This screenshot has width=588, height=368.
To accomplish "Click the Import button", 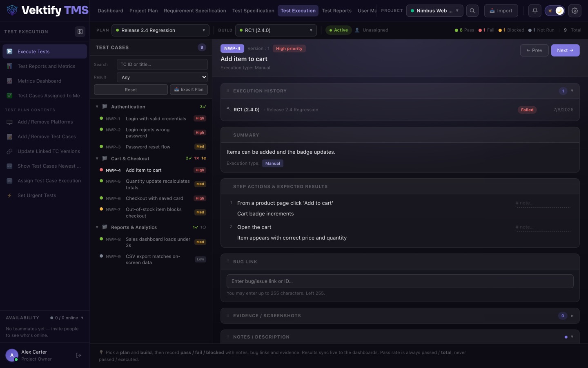I will [501, 11].
